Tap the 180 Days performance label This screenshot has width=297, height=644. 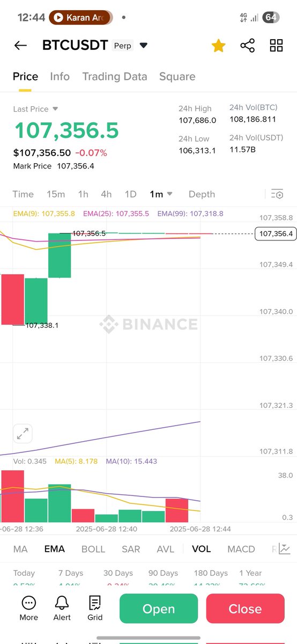pyautogui.click(x=211, y=573)
